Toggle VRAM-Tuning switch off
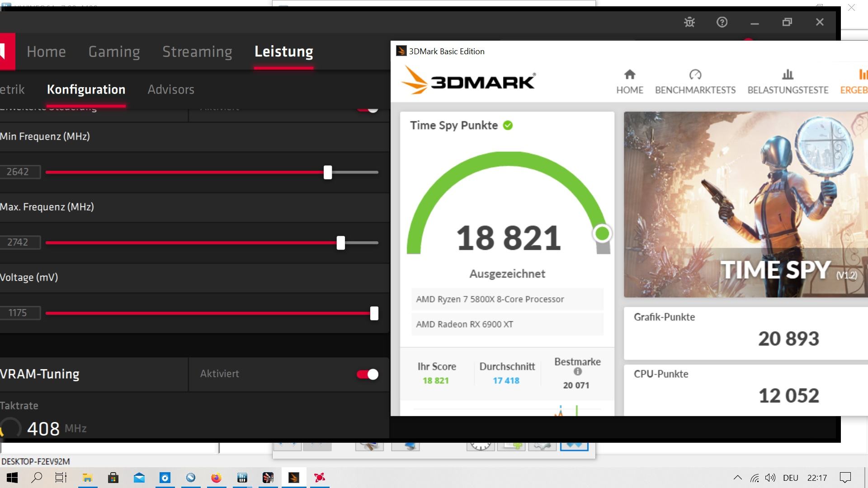The width and height of the screenshot is (868, 488). point(367,374)
